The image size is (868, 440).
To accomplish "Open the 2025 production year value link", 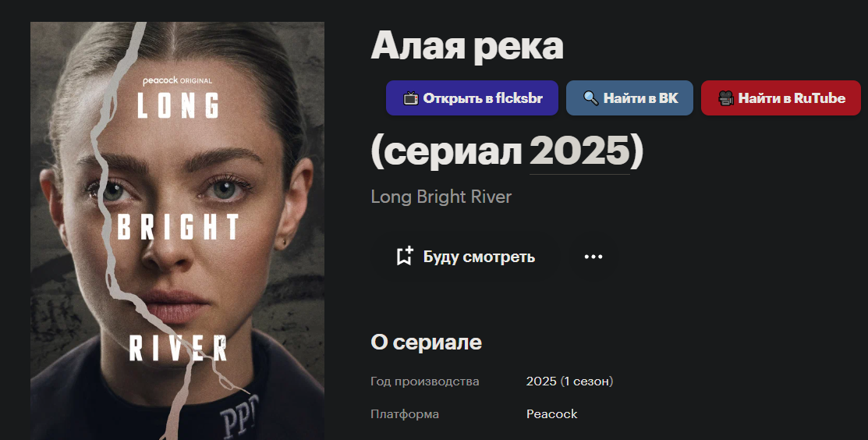I will tap(540, 381).
